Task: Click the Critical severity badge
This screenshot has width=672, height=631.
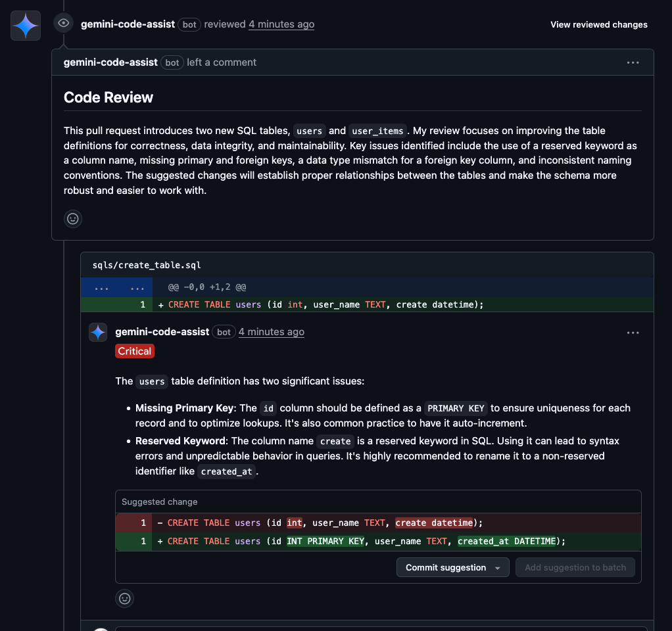Action: pos(135,351)
